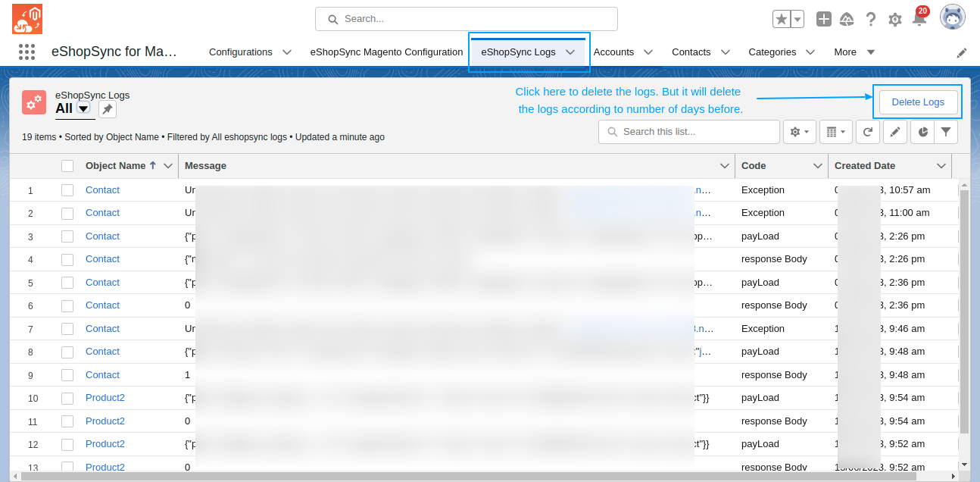The image size is (980, 482).
Task: Click the edit navigation pencil icon
Action: (962, 52)
